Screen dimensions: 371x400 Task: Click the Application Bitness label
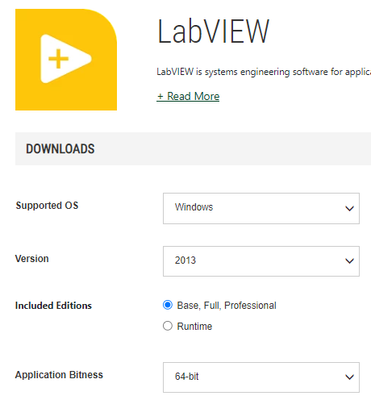point(59,375)
